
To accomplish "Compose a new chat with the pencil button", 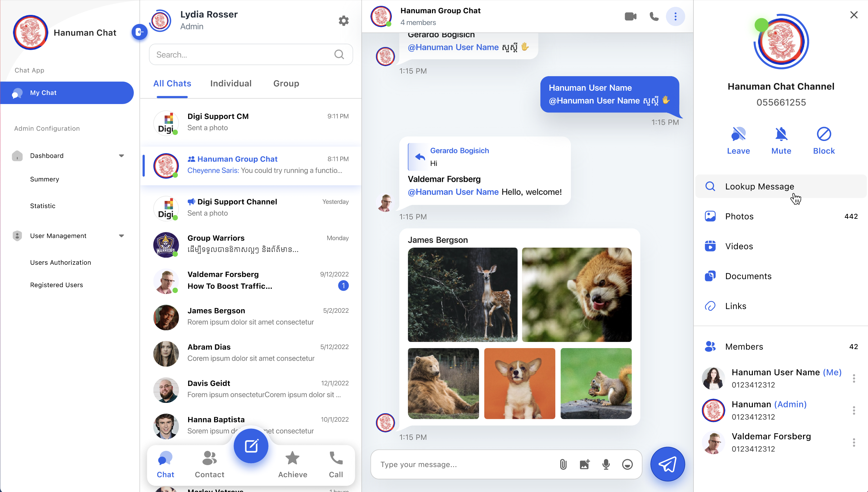I will 251,446.
